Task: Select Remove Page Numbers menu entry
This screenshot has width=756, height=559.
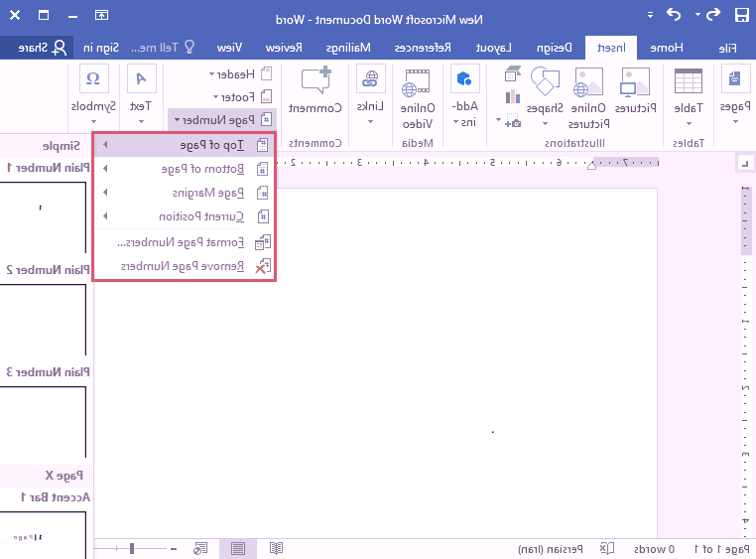Action: click(185, 266)
